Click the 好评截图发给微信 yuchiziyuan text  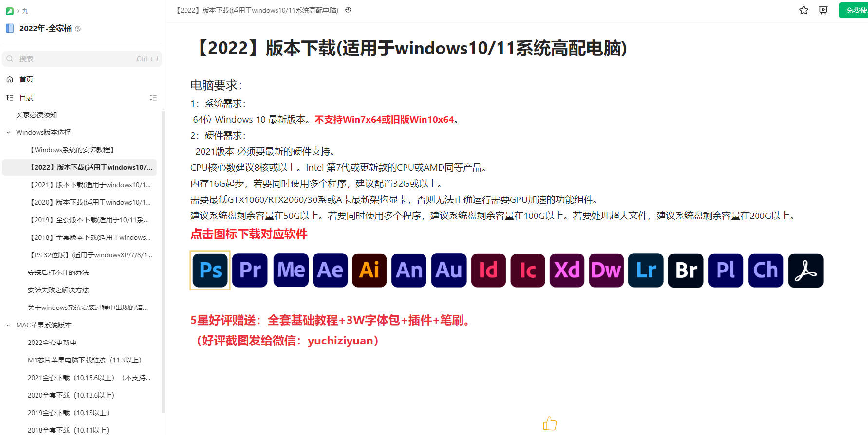(287, 341)
